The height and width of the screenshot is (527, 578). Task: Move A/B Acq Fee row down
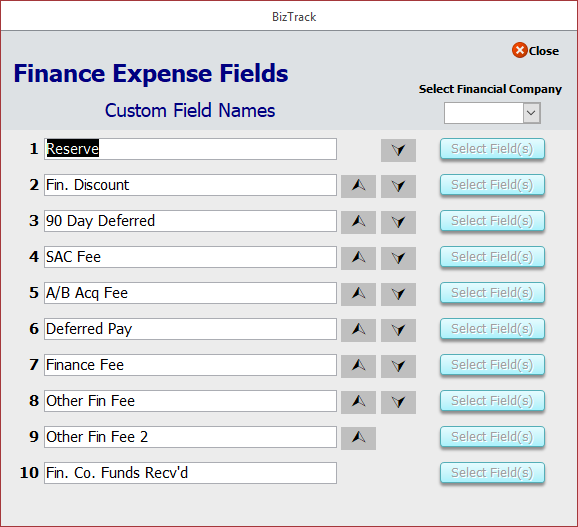[398, 294]
